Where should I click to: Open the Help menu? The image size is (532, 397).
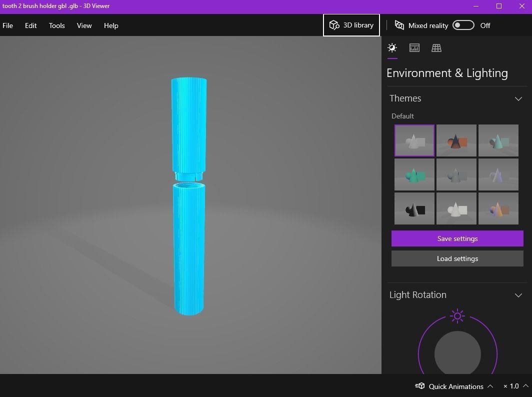[111, 25]
